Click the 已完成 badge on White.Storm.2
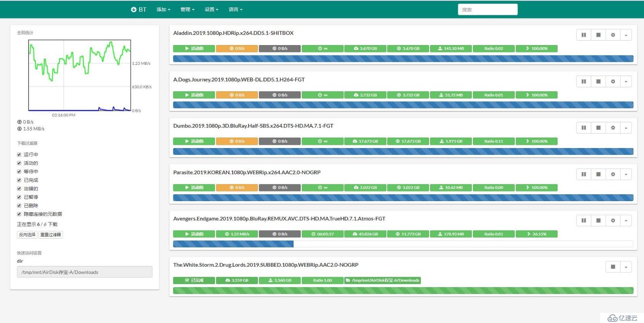Image resolution: width=644 pixels, height=323 pixels. click(x=194, y=280)
